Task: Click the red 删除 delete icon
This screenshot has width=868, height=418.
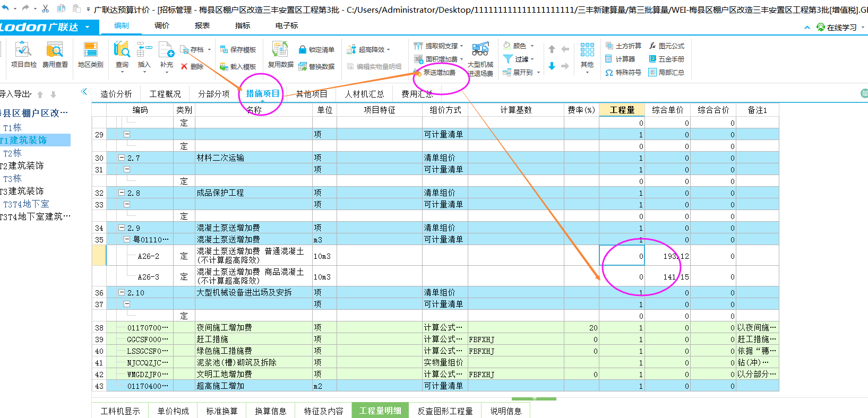Action: tap(184, 66)
